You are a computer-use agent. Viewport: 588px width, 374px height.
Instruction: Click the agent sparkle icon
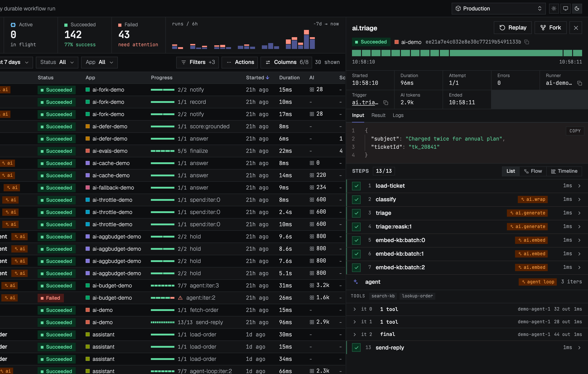click(356, 282)
